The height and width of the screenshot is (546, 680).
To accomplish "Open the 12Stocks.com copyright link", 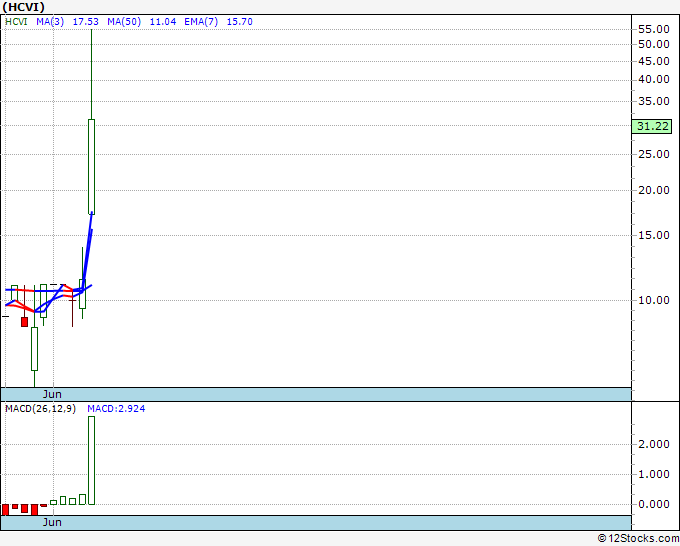I will [638, 539].
